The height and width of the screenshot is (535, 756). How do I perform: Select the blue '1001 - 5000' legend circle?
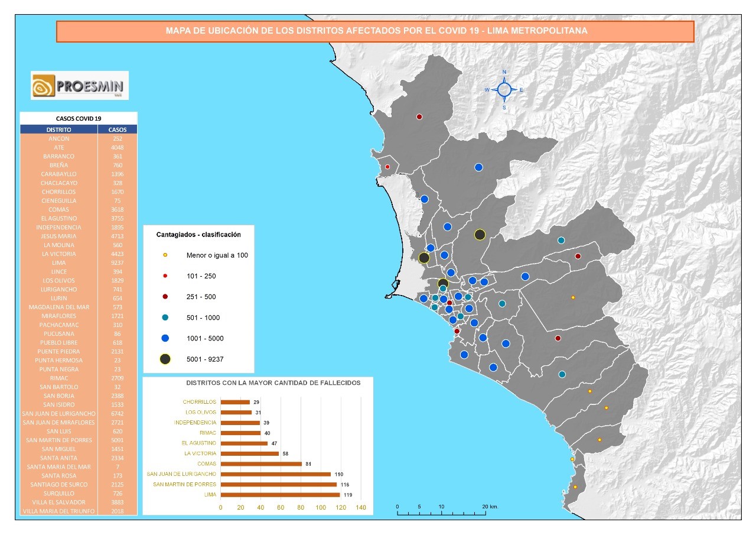165,338
